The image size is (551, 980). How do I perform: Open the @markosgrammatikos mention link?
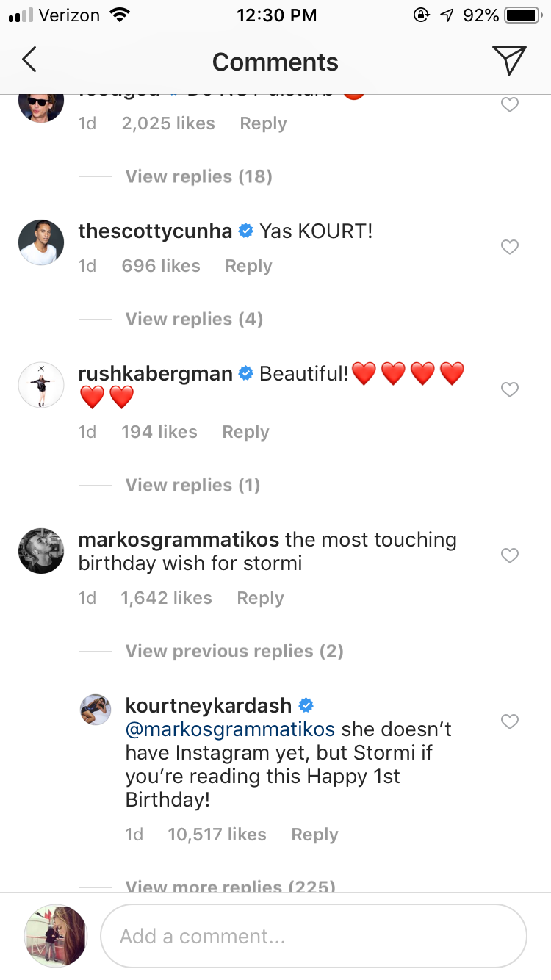pos(230,729)
